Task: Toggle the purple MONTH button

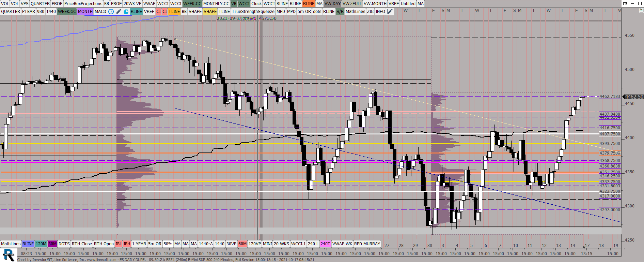Action: [85, 12]
